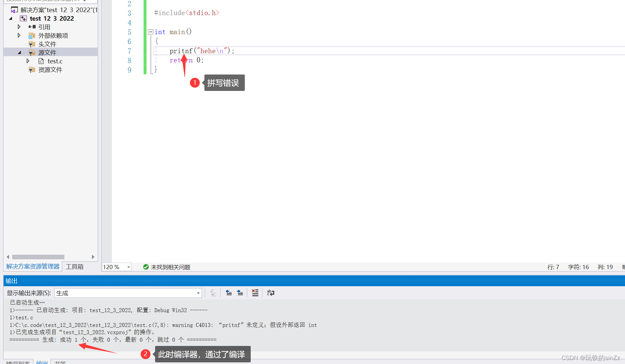Click the 引用 references icon
Image resolution: width=625 pixels, height=364 pixels.
point(32,27)
